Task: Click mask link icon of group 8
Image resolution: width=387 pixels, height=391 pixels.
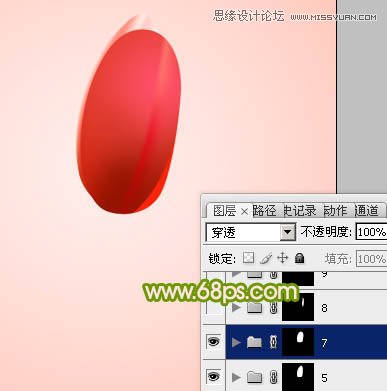Action: tap(273, 307)
